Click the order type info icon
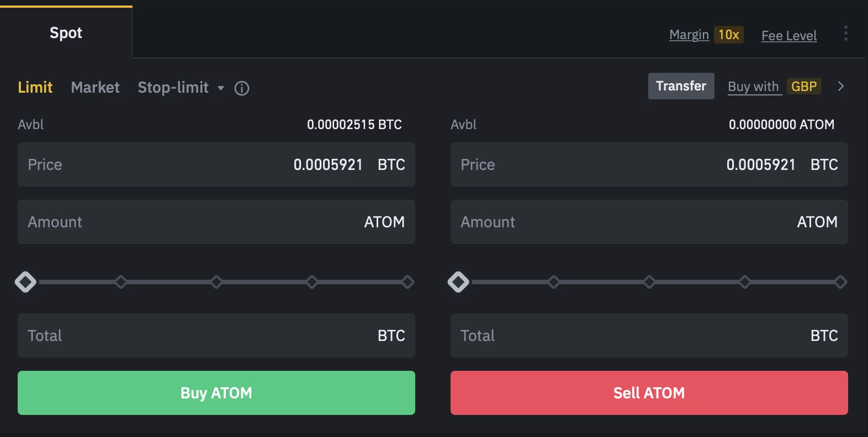Viewport: 868px width, 437px height. point(242,88)
